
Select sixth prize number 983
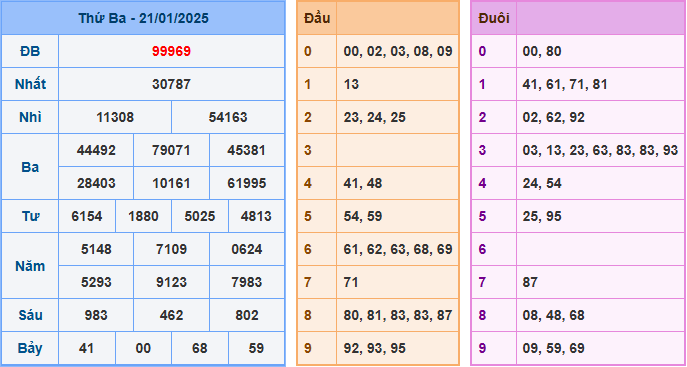pos(96,315)
